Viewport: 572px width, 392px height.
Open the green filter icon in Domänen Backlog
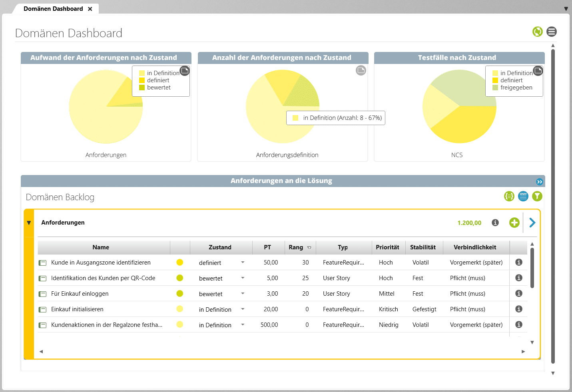pyautogui.click(x=537, y=196)
